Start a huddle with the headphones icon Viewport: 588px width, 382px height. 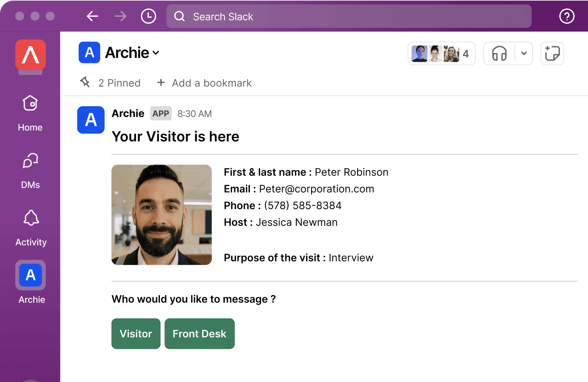tap(499, 53)
